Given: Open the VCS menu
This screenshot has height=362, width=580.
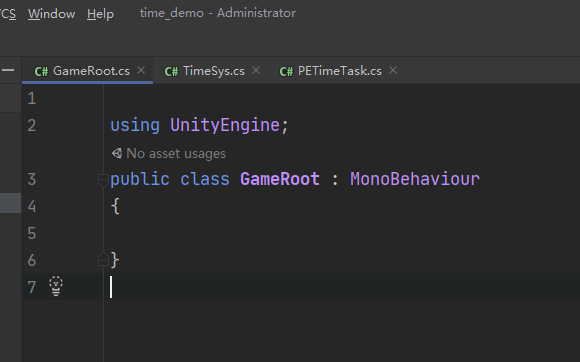Looking at the screenshot, I should (7, 14).
